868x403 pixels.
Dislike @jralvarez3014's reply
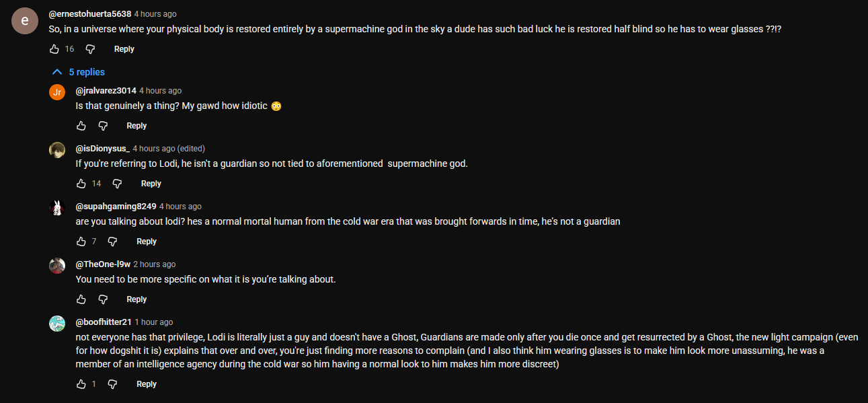pyautogui.click(x=103, y=126)
